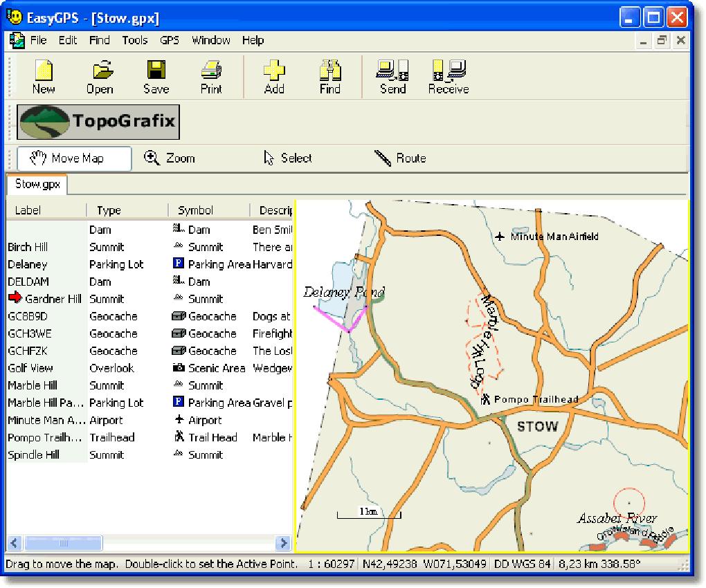Activate the Move Map tool
The image size is (706, 588).
pos(73,158)
